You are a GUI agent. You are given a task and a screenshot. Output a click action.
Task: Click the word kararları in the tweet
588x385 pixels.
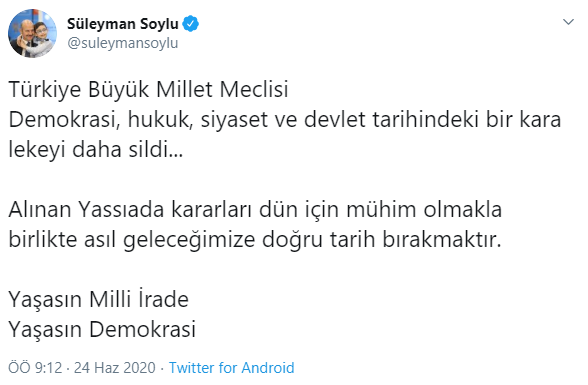[x=212, y=210]
